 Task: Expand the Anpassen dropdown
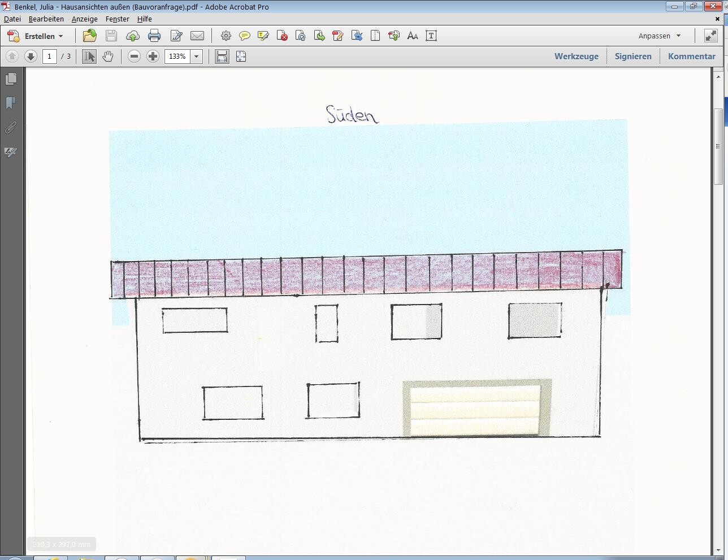pyautogui.click(x=659, y=36)
